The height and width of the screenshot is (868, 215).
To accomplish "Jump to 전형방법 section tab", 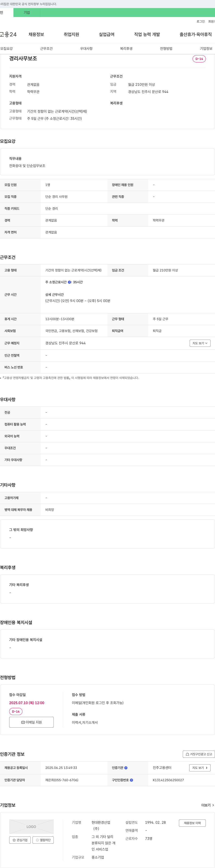I will tap(166, 49).
